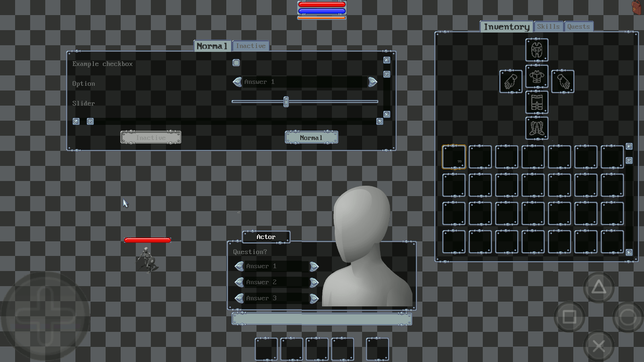Click the left glove equipment slot
This screenshot has height=362, width=644.
(x=511, y=82)
